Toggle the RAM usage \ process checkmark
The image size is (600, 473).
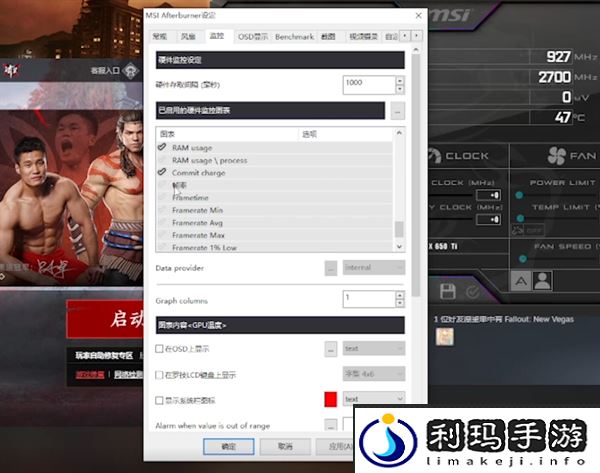coord(162,160)
